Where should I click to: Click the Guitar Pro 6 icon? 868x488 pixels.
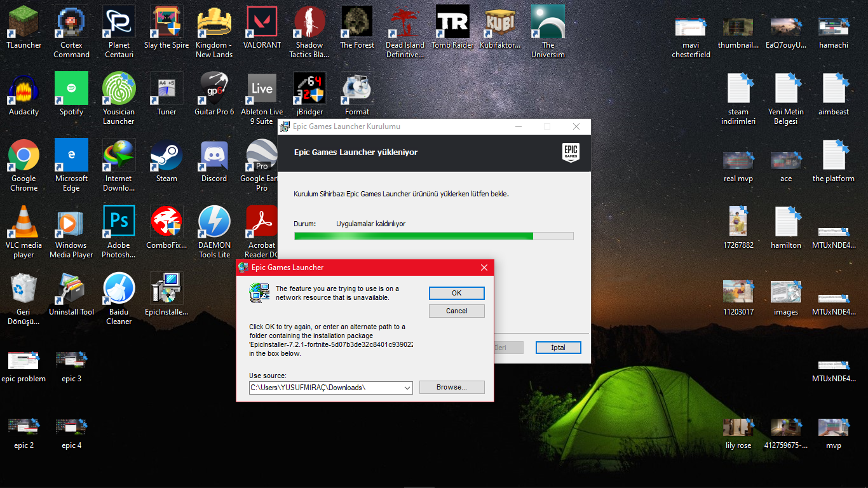click(214, 89)
